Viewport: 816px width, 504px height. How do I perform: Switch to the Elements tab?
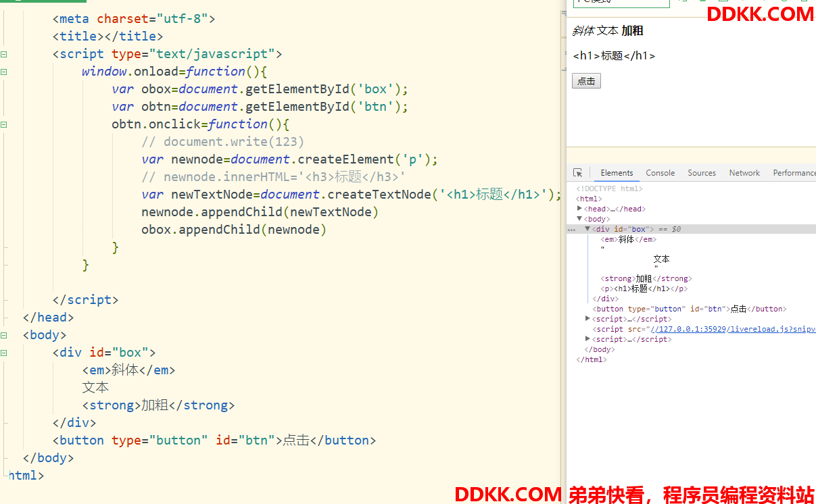coord(617,173)
